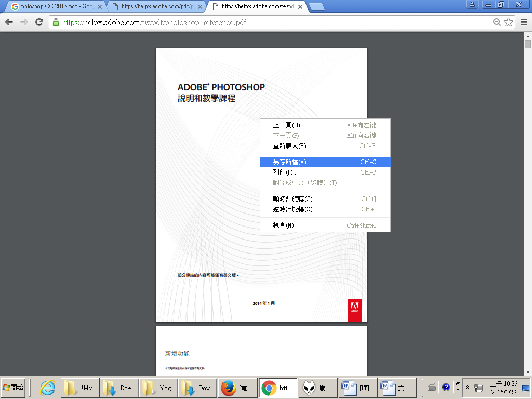The image size is (532, 399).
Task: Bookmark page with the star icon
Action: click(x=508, y=22)
